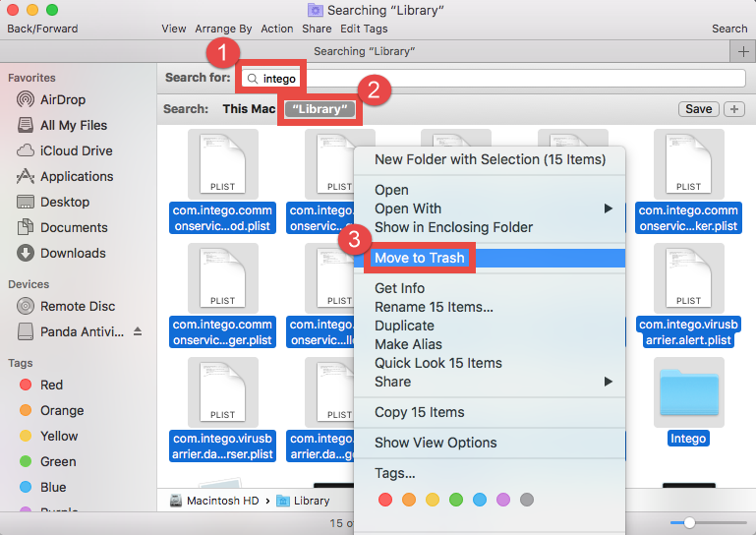Open Panda Antivirus disk in sidebar

[71, 331]
